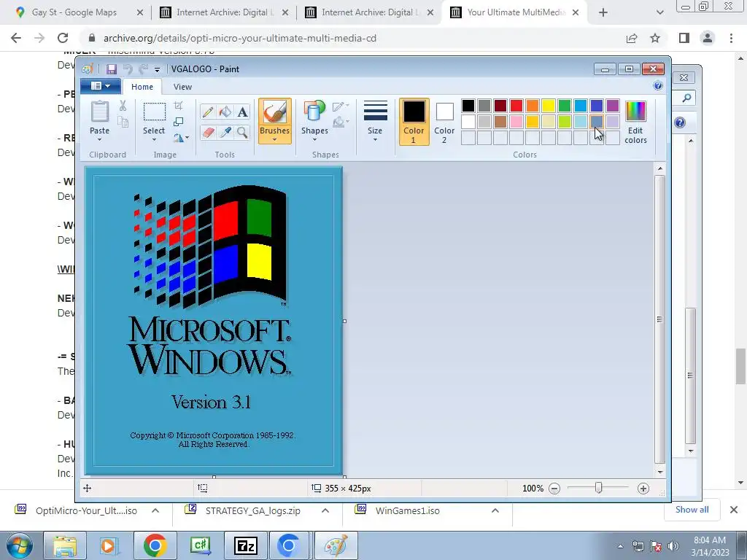Open the Shapes gallery icon

coord(314,112)
